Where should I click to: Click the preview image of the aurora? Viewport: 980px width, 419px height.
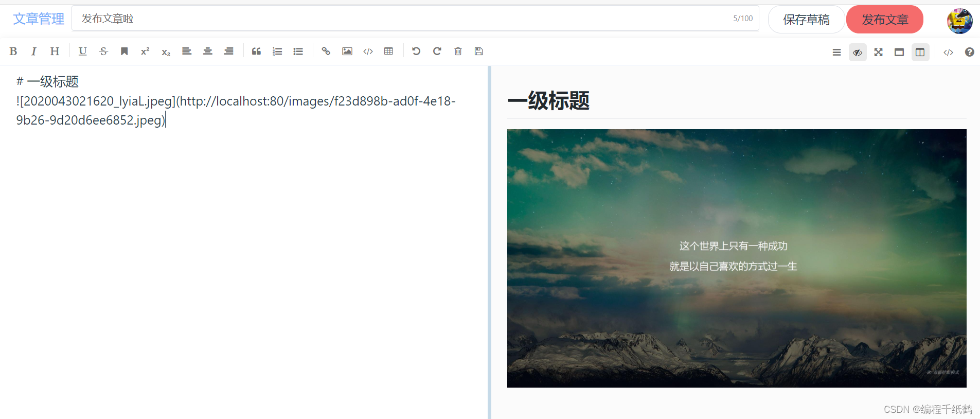click(x=737, y=258)
